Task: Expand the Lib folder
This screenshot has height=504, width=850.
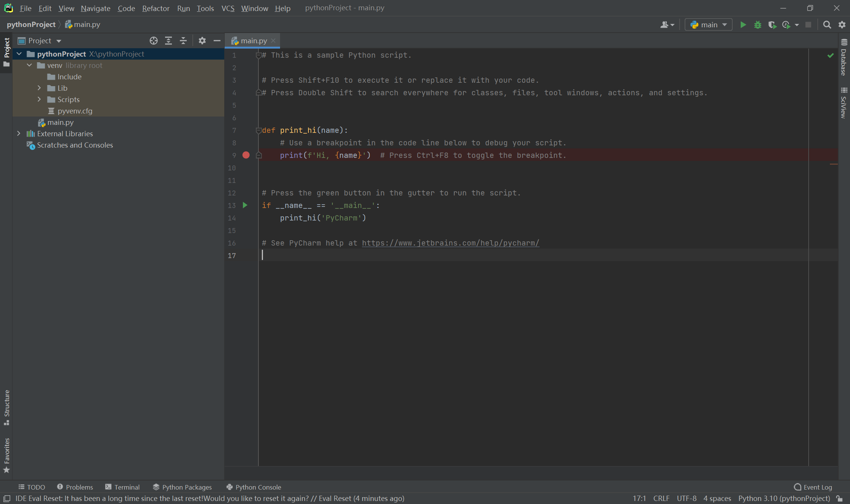Action: pyautogui.click(x=39, y=88)
